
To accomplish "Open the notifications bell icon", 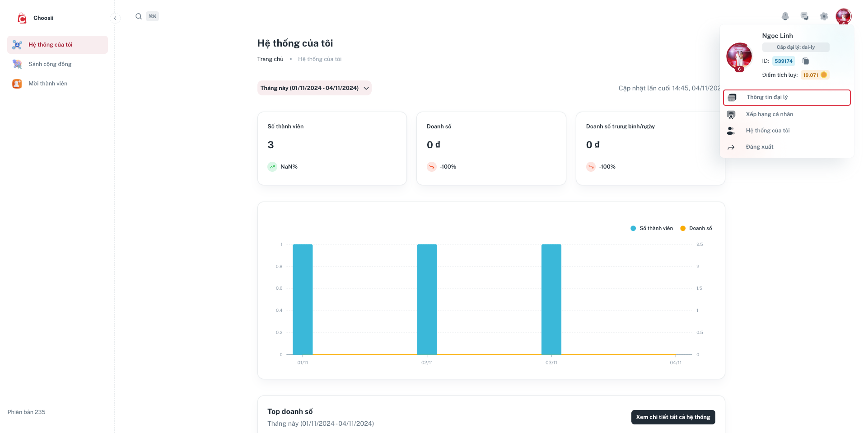I will pyautogui.click(x=785, y=16).
